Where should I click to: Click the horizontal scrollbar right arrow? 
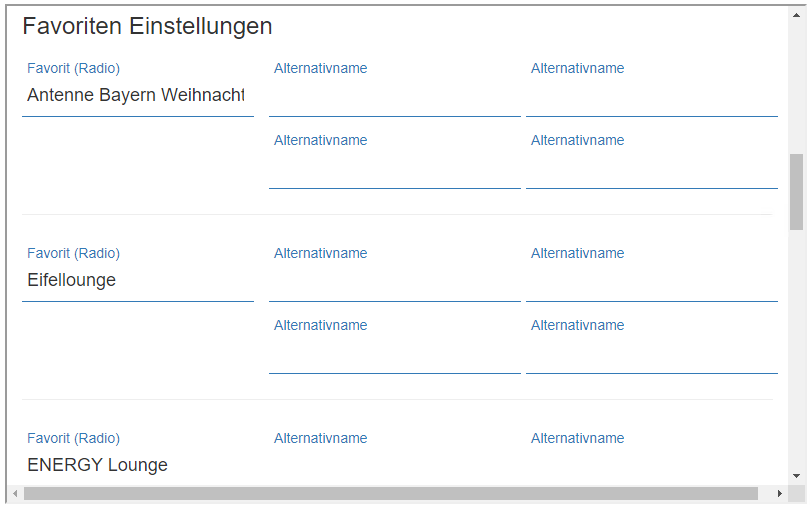[x=779, y=493]
